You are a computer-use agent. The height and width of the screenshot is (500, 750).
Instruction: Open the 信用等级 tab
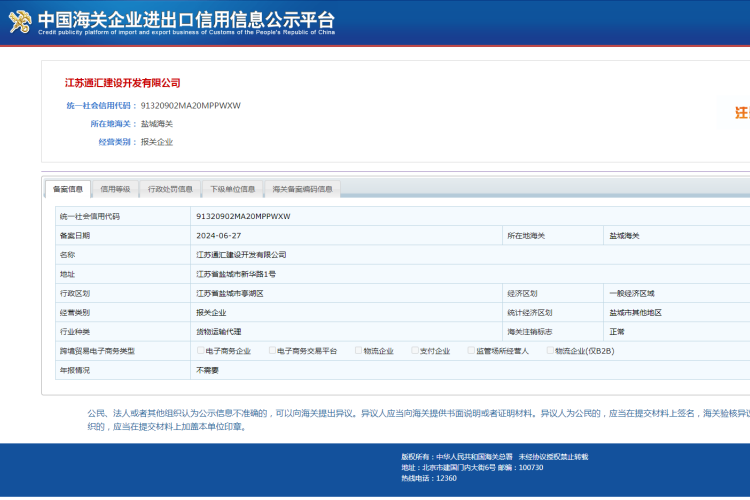[x=115, y=188]
